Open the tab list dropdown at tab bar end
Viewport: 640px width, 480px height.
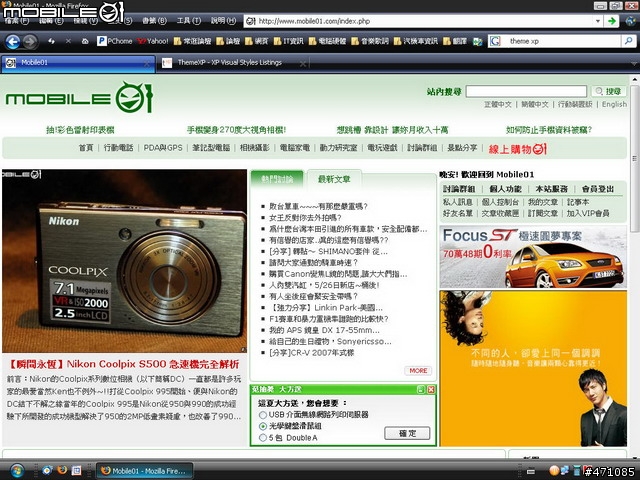(x=634, y=64)
